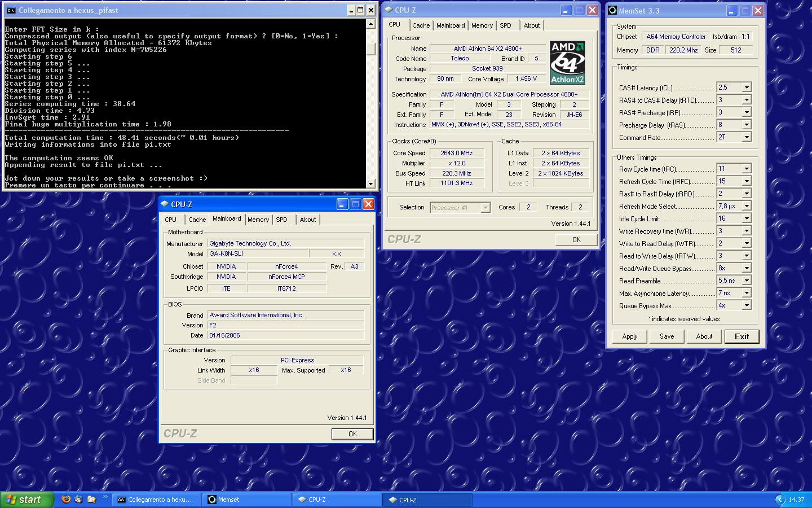
Task: Click the system clock showing 14.37
Action: pos(796,500)
